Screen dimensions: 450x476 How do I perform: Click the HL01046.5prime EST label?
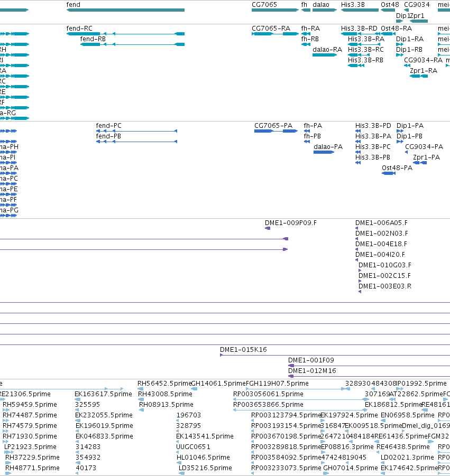[203, 458]
